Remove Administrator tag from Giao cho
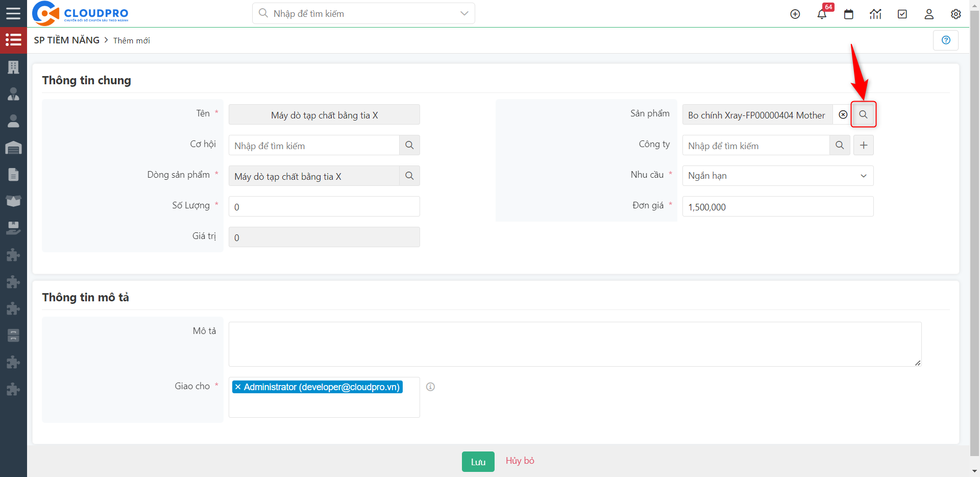 point(238,387)
